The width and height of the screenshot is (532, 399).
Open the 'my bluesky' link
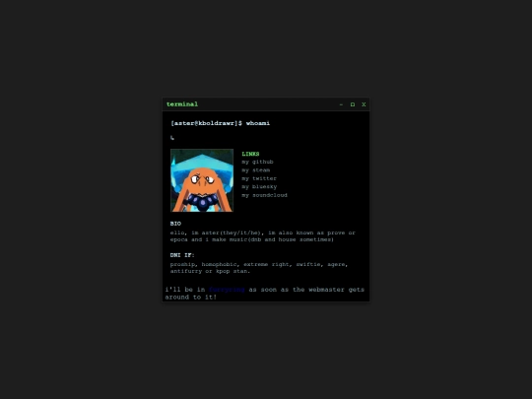259,187
